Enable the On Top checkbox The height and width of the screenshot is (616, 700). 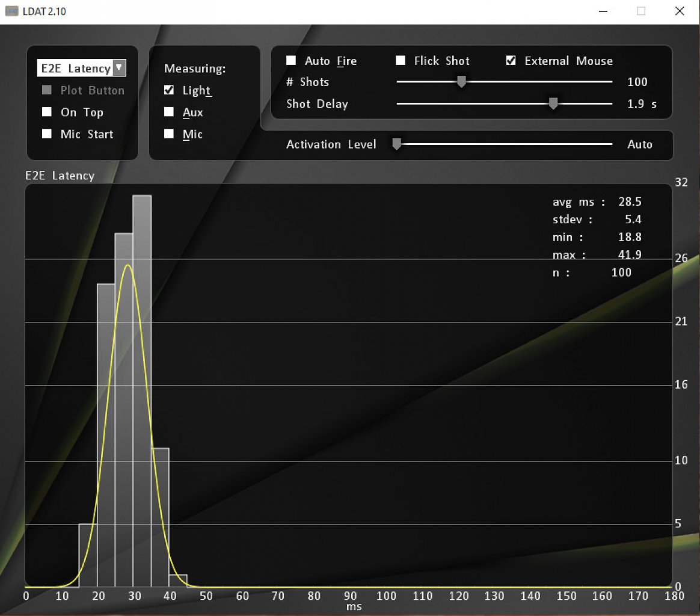47,112
